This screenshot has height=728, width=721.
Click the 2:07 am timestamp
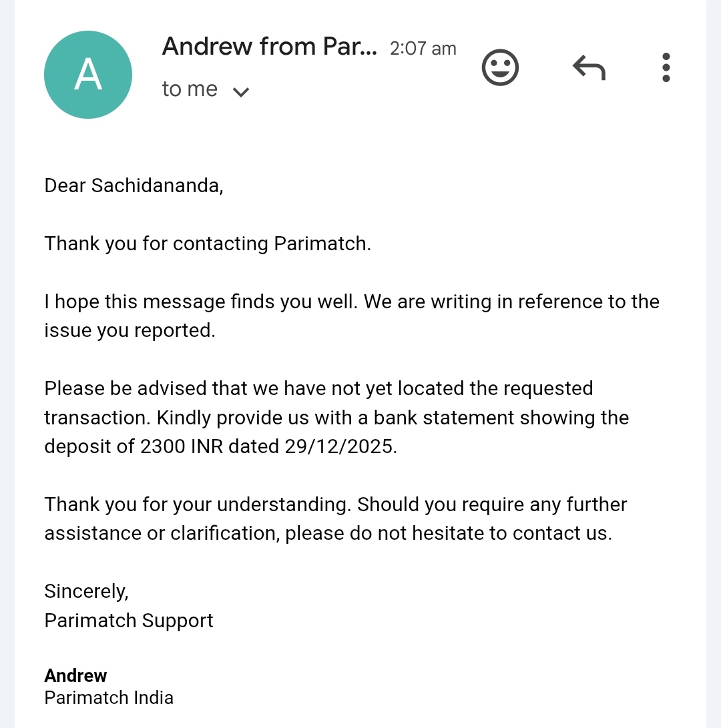coord(423,49)
